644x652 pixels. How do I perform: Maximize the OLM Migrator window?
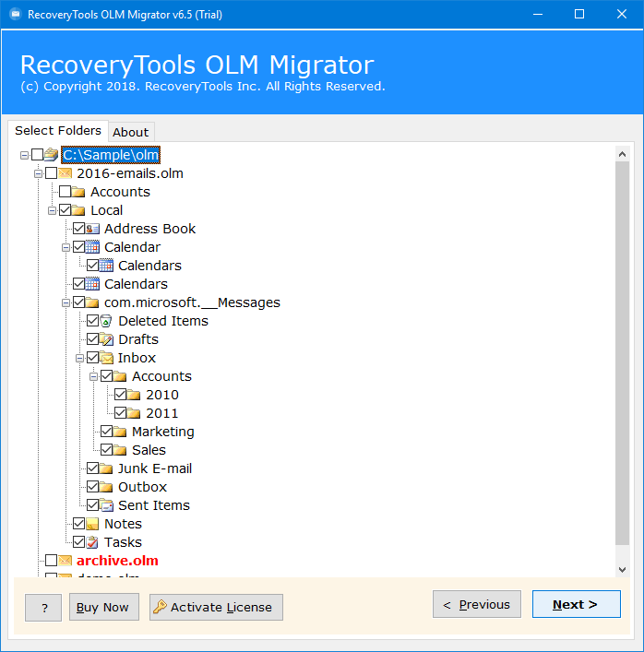[579, 14]
